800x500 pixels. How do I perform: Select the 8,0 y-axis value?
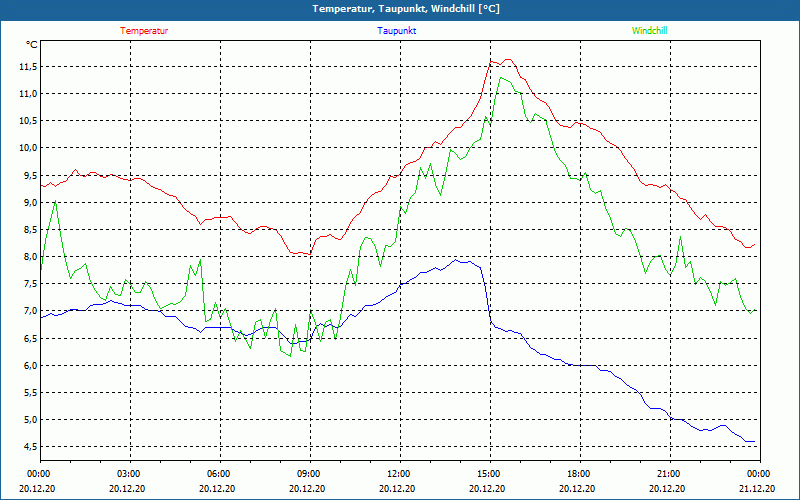30,257
